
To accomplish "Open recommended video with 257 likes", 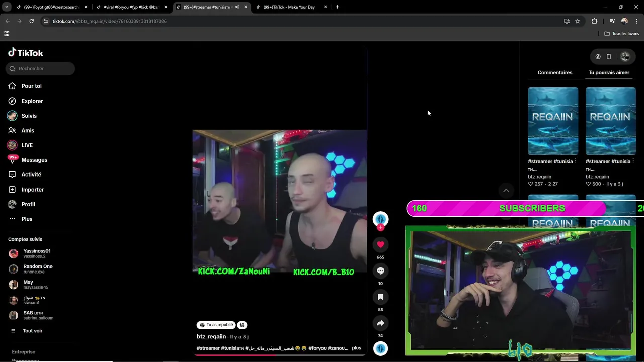I will (553, 121).
